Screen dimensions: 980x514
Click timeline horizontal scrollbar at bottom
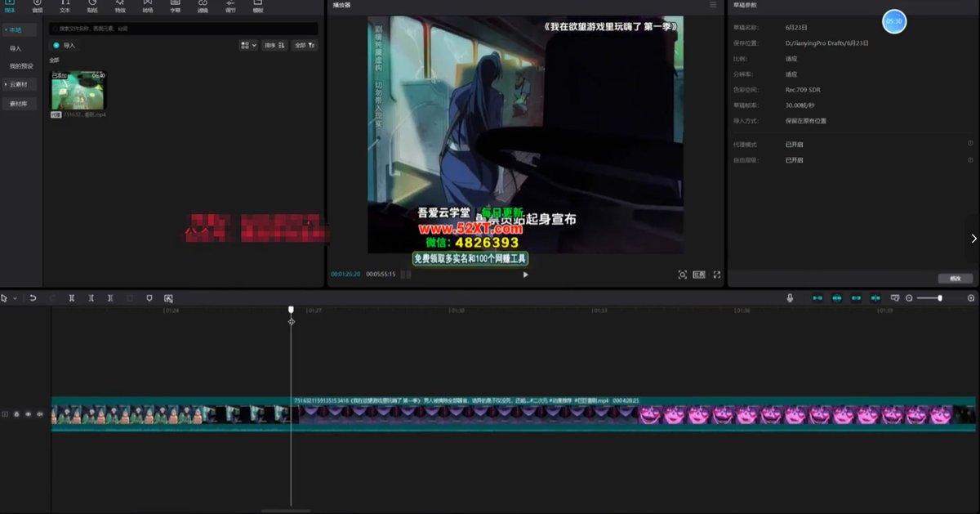click(286, 511)
